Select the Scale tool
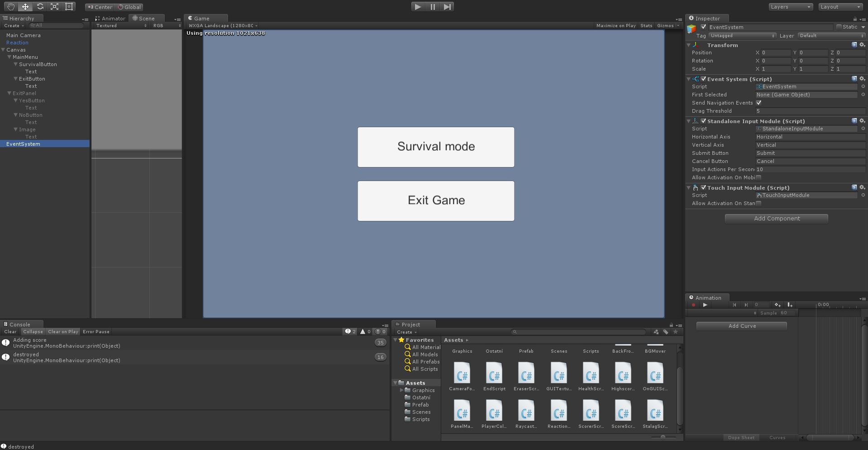This screenshot has height=450, width=868. click(54, 6)
